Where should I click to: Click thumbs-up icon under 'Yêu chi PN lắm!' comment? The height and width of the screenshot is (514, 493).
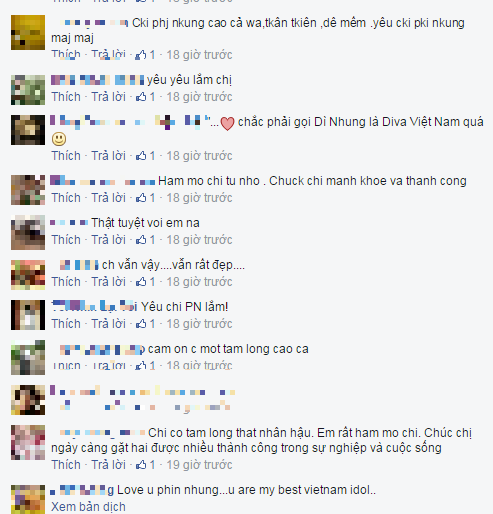(141, 324)
